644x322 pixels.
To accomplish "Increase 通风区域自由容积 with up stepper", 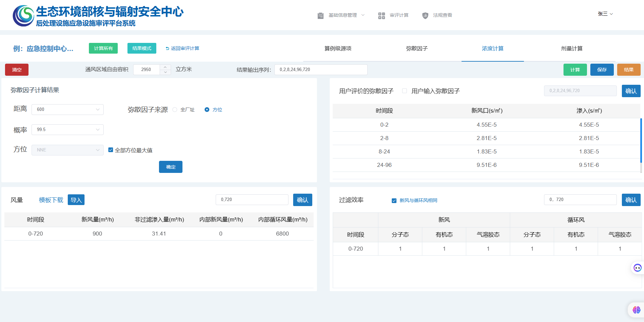I will coord(165,67).
